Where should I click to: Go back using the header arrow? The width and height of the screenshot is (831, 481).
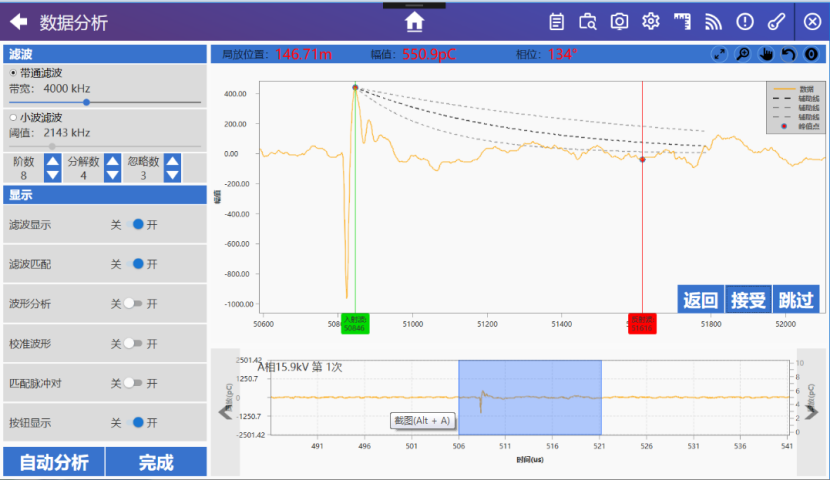click(x=19, y=22)
